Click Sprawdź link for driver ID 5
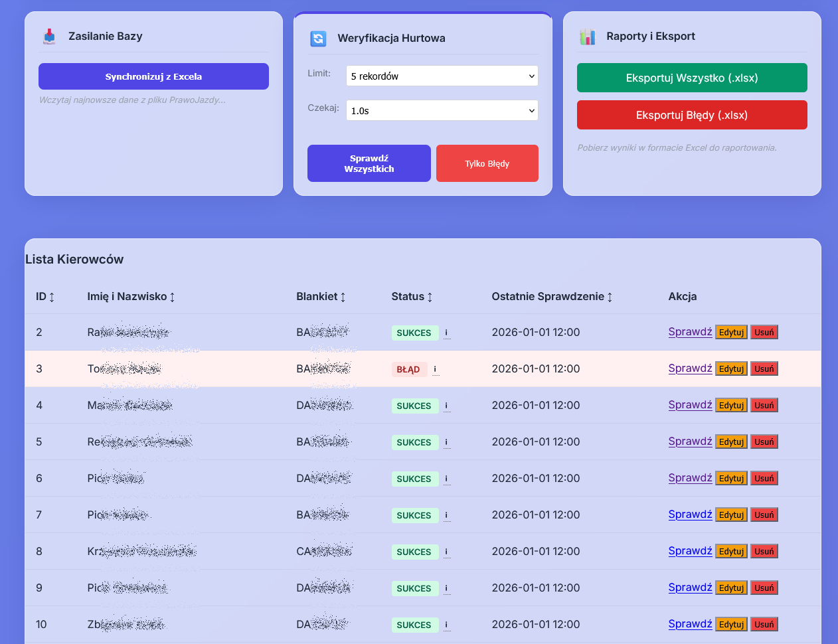838x644 pixels. click(690, 442)
